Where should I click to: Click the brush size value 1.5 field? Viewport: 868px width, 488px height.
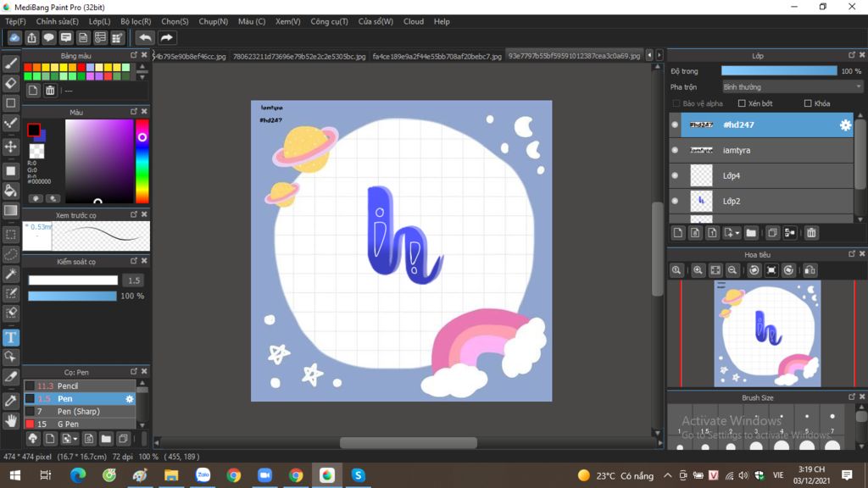(x=134, y=280)
